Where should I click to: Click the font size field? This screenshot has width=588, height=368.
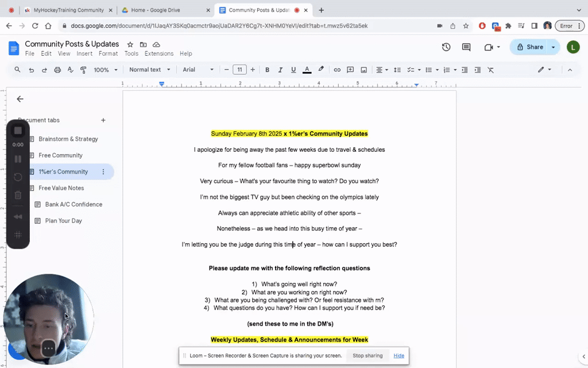coord(239,70)
